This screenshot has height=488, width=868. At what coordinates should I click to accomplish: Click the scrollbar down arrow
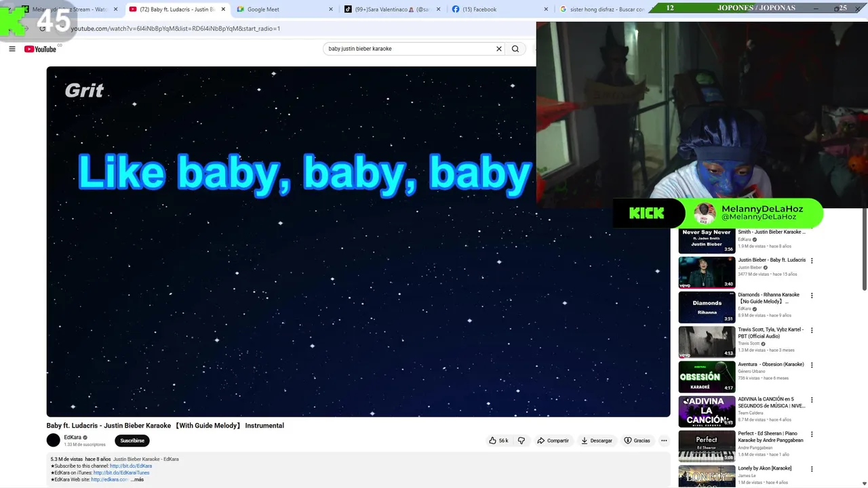pos(865,484)
